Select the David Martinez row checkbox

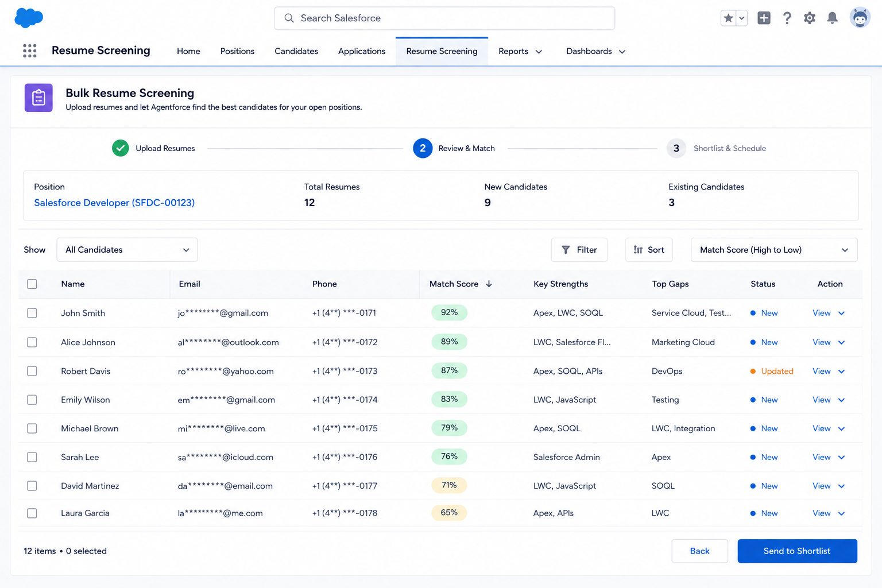click(32, 486)
